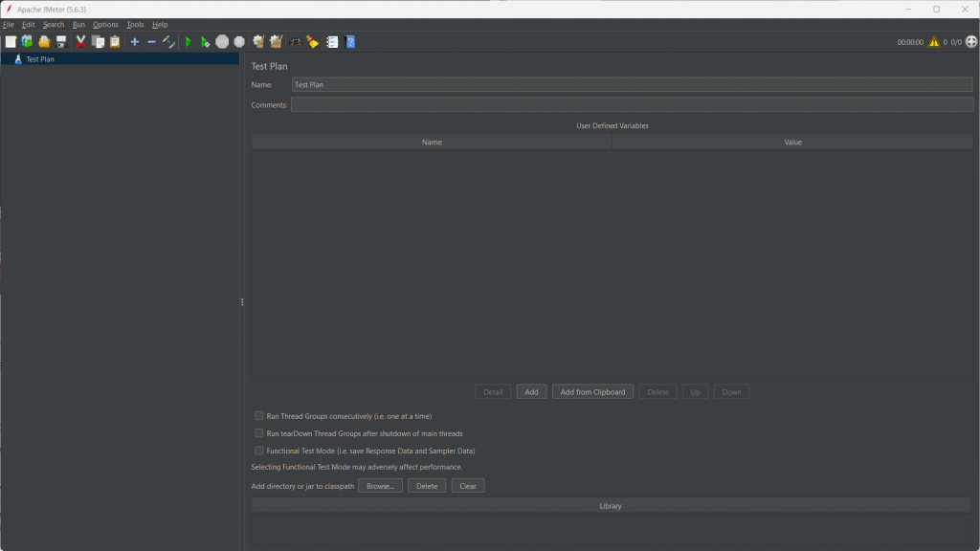Click the 0/0 thread count indicator
Image resolution: width=980 pixels, height=551 pixels.
tap(956, 42)
